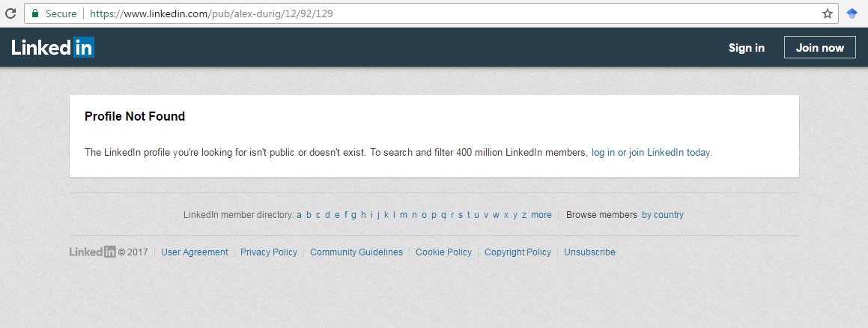Open member directory letter "z"
868x328 pixels.
(524, 215)
